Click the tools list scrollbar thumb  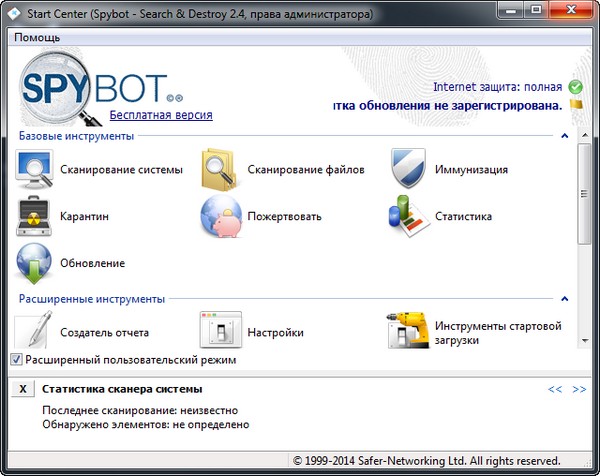tap(585, 194)
